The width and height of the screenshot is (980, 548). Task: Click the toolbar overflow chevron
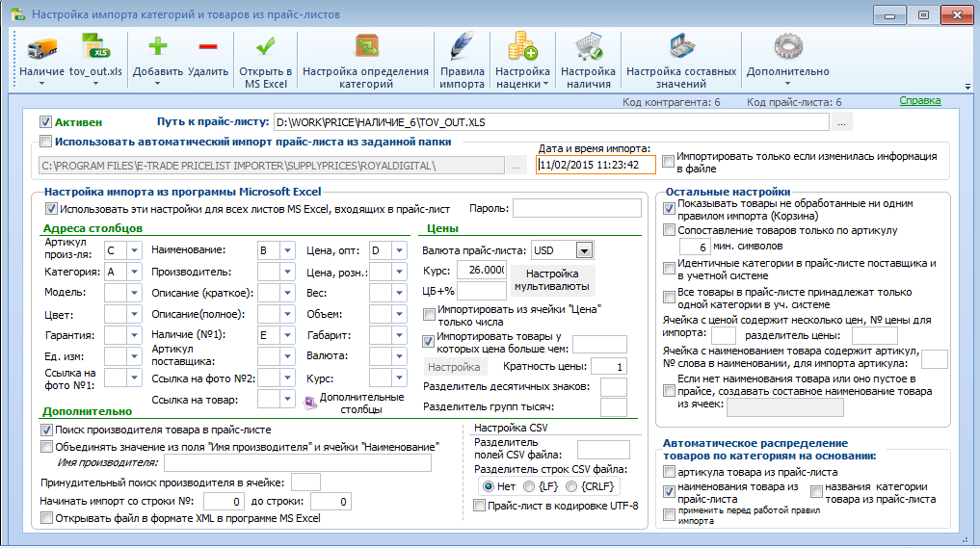[967, 87]
